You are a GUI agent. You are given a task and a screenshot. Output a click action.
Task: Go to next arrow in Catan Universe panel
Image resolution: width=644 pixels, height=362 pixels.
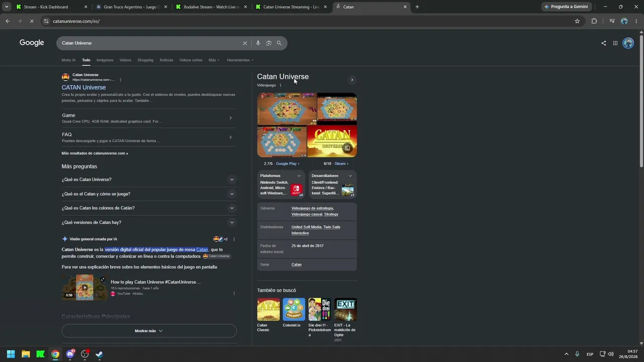point(352,80)
